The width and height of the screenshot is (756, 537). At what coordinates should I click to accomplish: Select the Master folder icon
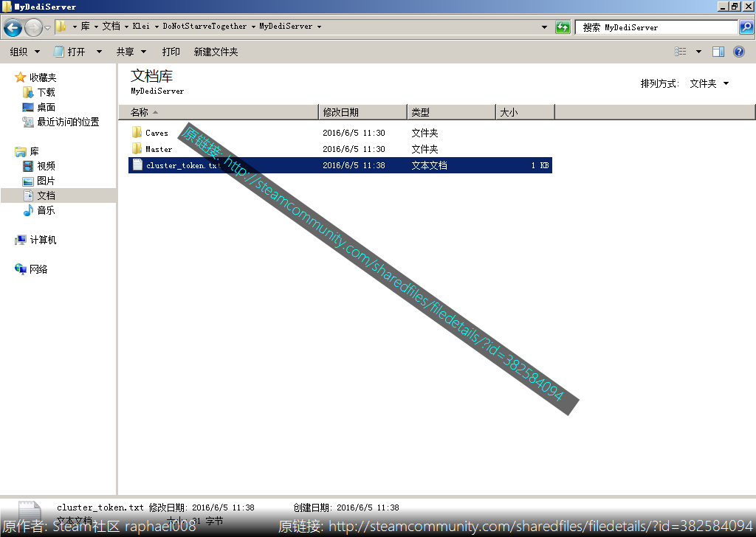pyautogui.click(x=137, y=148)
